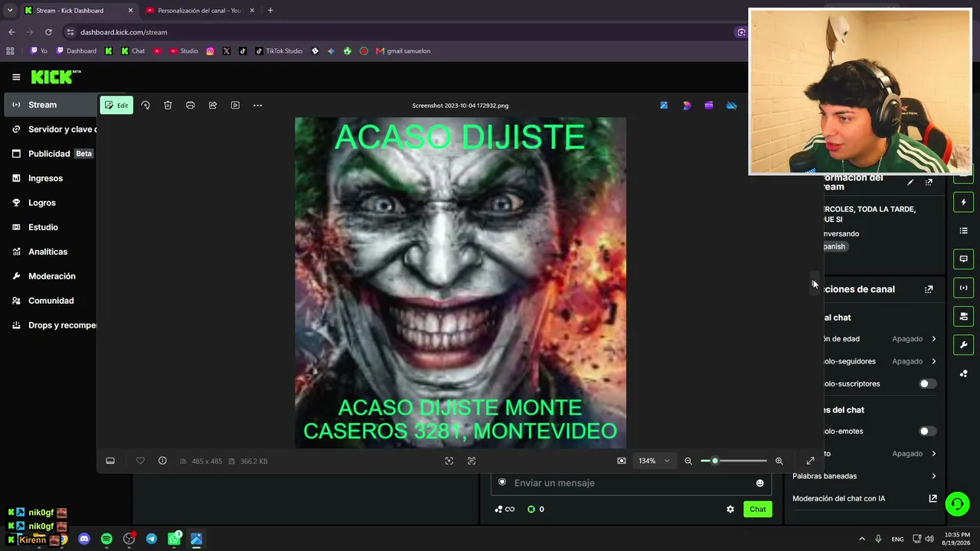Reload the page with the refresh icon
The width and height of the screenshot is (980, 551).
[x=48, y=32]
